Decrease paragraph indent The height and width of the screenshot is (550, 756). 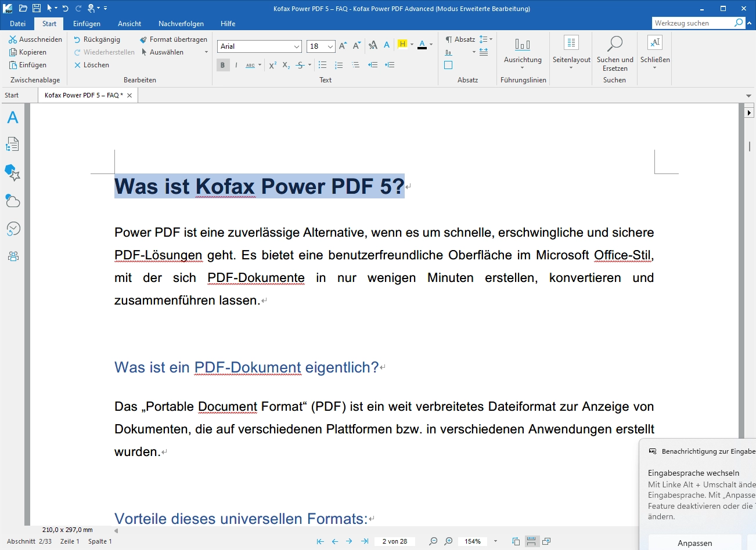pyautogui.click(x=373, y=65)
